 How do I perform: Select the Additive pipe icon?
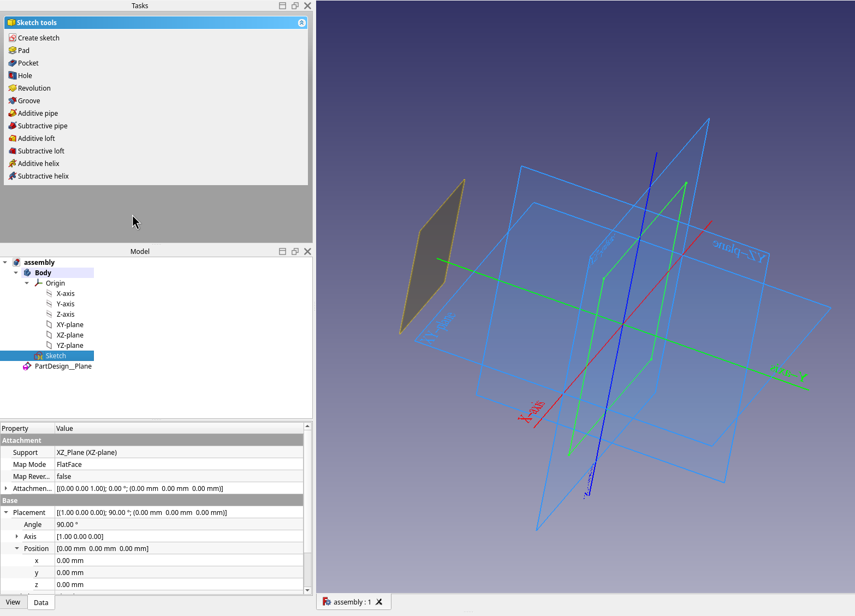click(x=13, y=113)
